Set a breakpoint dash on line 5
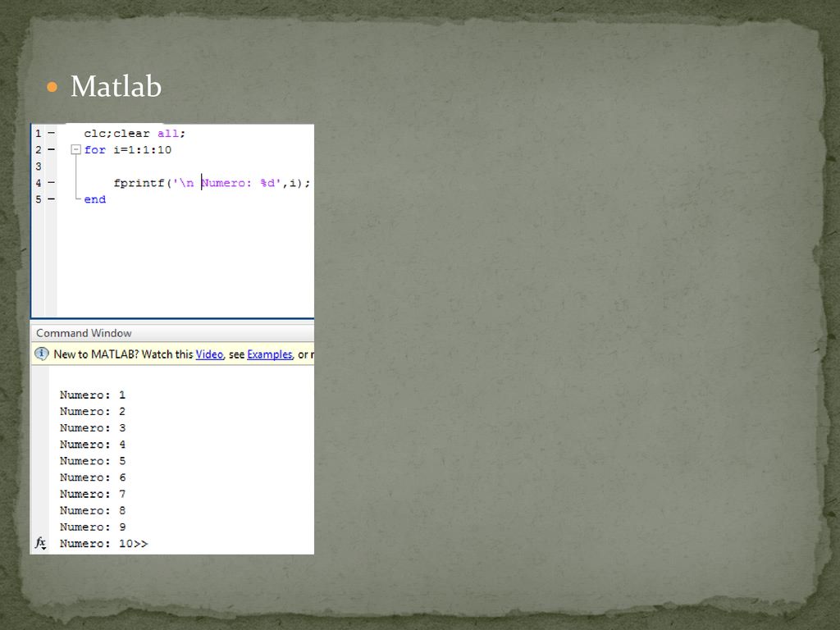Viewport: 840px width, 630px height. 52,199
